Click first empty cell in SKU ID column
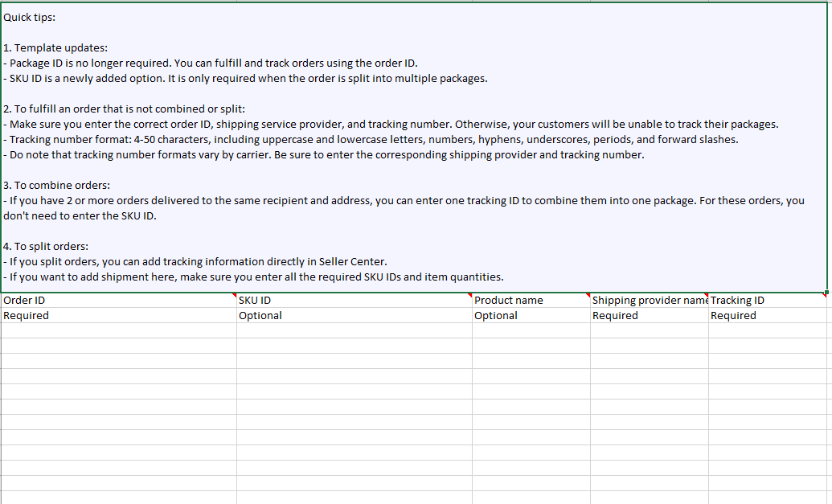Image resolution: width=832 pixels, height=504 pixels. pos(354,330)
